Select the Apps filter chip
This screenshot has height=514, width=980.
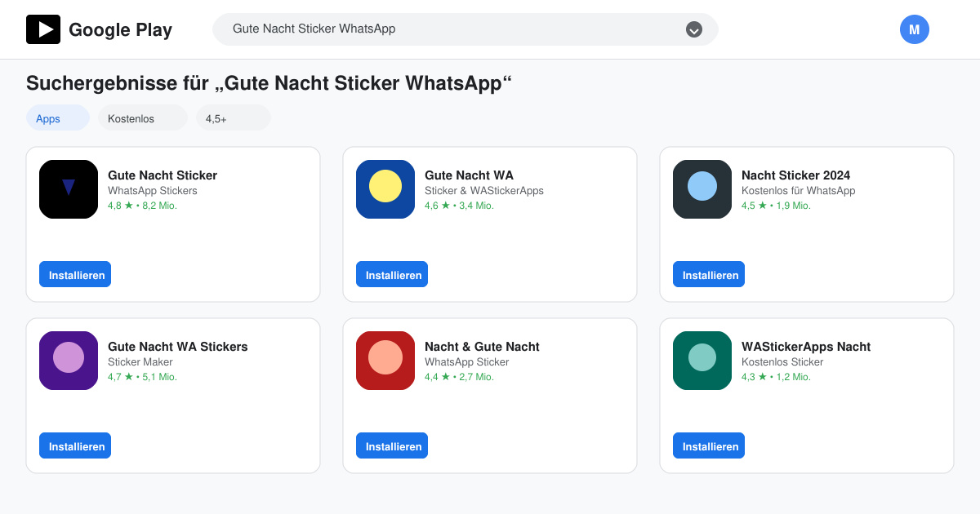[58, 117]
